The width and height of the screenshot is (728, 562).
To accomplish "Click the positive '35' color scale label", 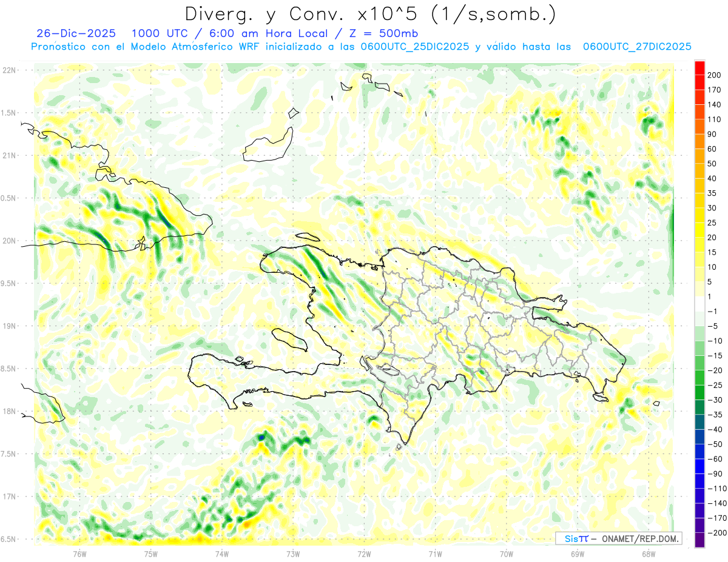I will coord(713,193).
